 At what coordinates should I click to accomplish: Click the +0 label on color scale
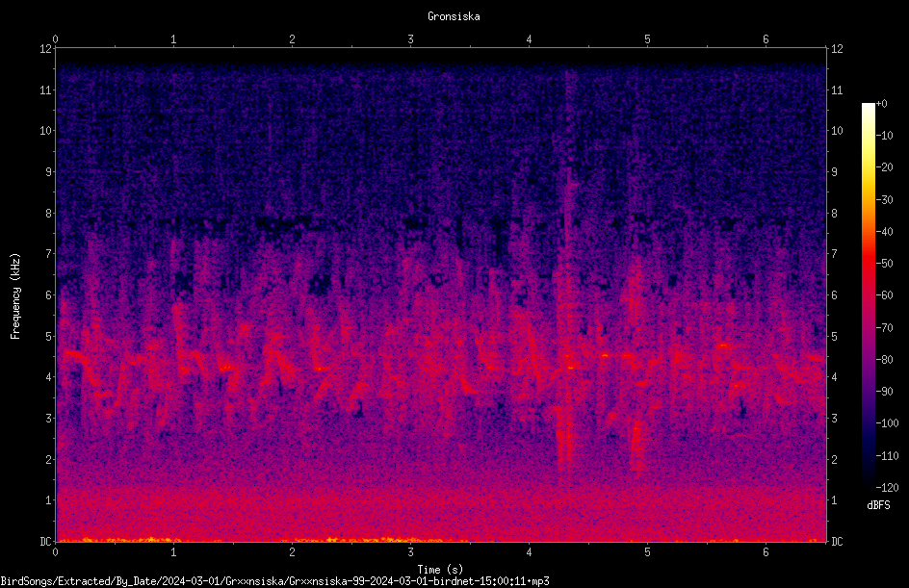point(882,104)
